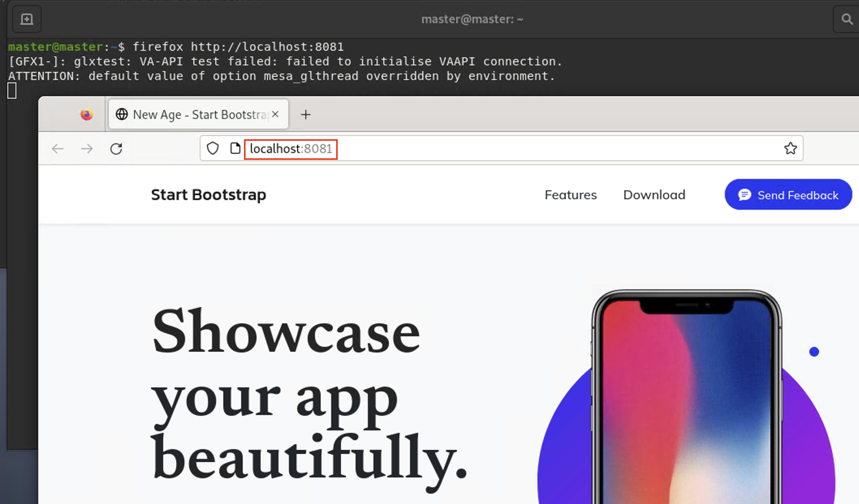
Task: Open a new browser tab
Action: [306, 115]
